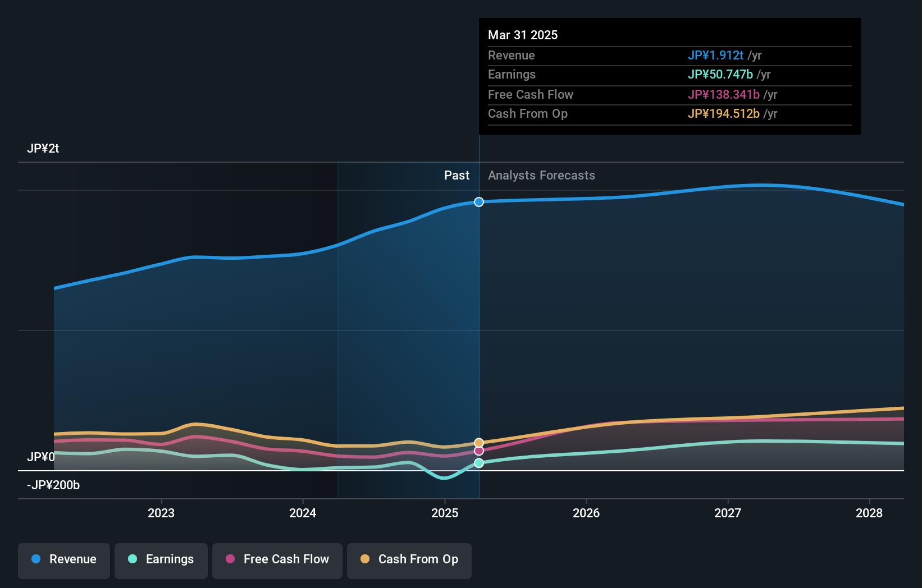Screen dimensions: 922x588
Task: Select the Revenue data point marker on the chart
Action: [x=478, y=202]
